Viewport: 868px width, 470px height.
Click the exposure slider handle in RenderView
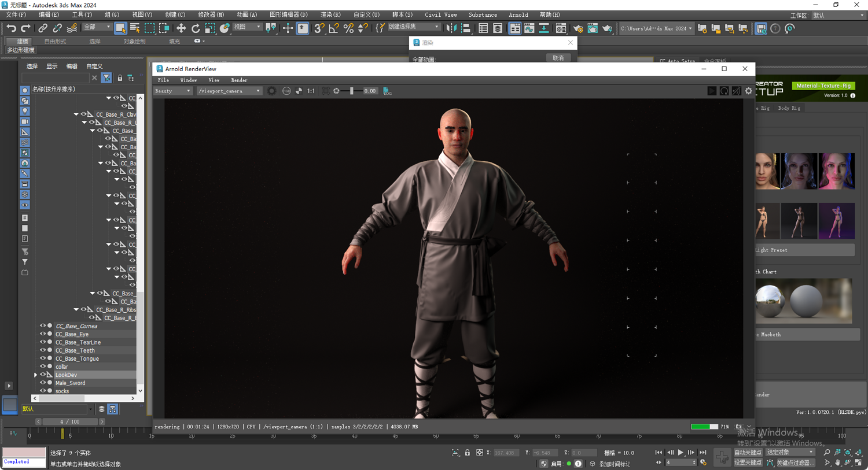pyautogui.click(x=352, y=91)
